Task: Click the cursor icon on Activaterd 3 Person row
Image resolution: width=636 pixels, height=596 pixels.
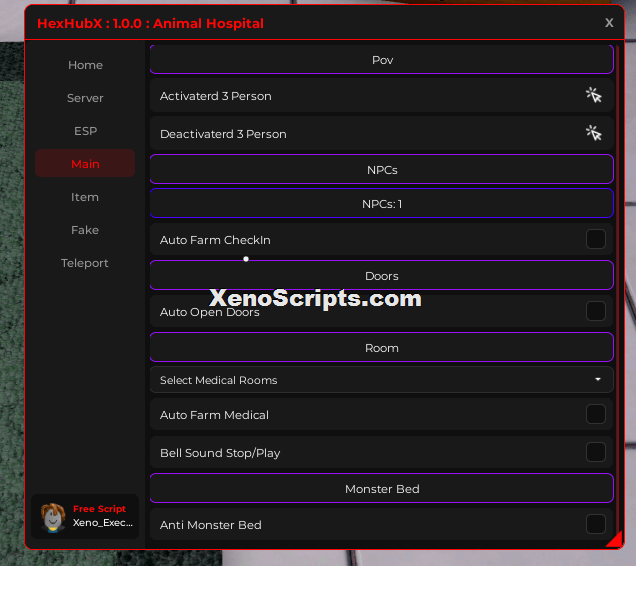Action: [x=593, y=95]
